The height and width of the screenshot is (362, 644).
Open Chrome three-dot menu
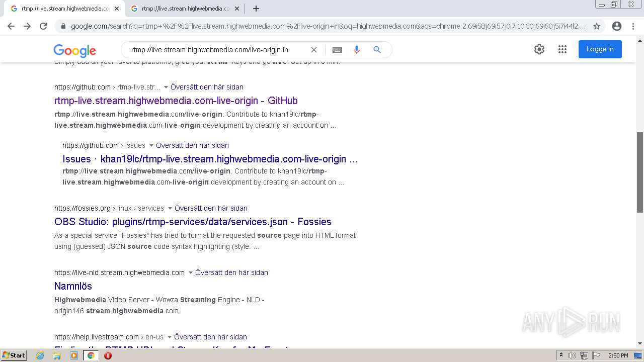[x=632, y=26]
